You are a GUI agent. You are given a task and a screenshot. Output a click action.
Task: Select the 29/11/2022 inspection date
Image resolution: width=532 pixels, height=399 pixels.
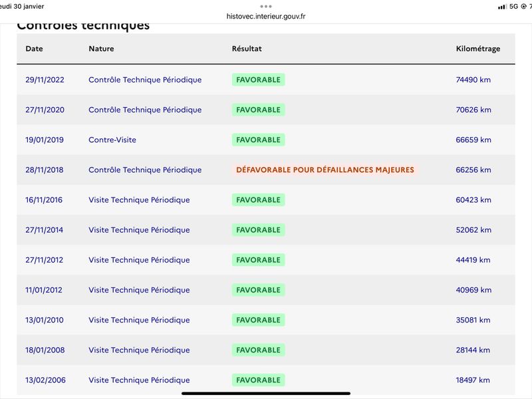tap(45, 80)
